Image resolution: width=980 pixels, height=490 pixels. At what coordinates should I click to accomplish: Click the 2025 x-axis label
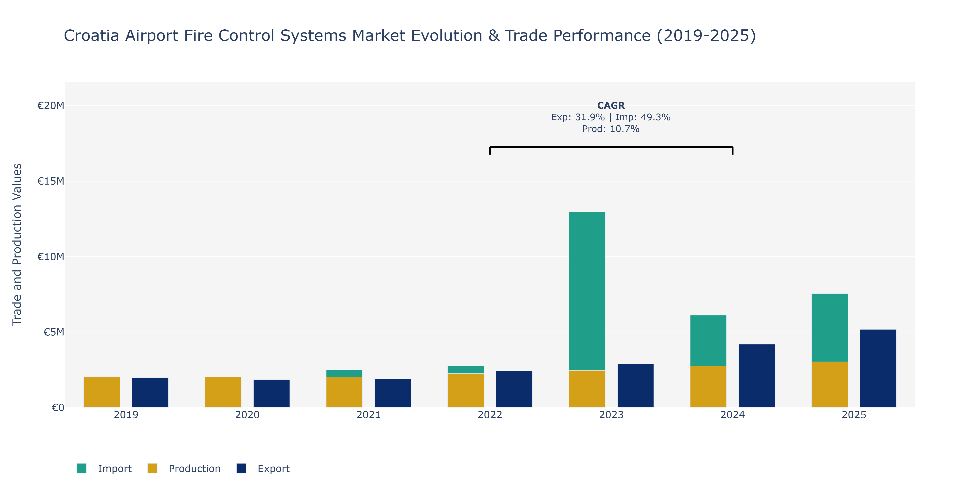[x=854, y=415]
